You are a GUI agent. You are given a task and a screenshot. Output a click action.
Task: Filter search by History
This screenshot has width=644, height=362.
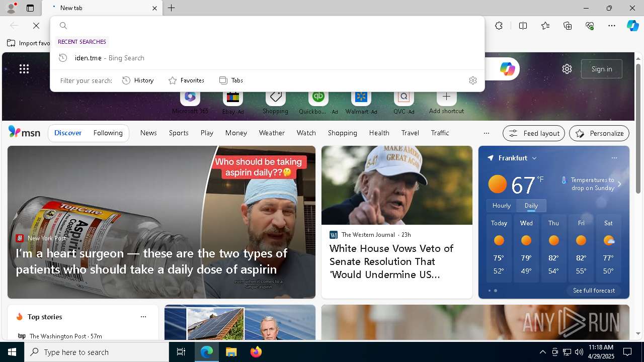pos(138,80)
